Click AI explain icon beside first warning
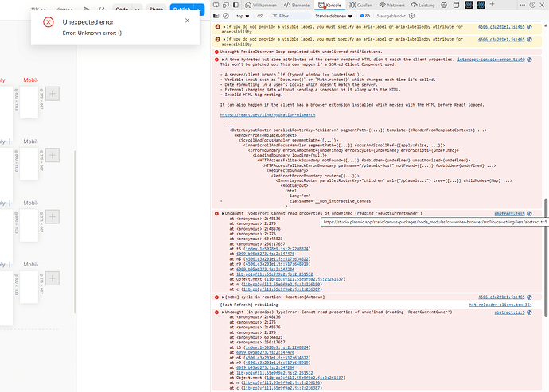This screenshot has height=392, width=549. click(x=529, y=27)
